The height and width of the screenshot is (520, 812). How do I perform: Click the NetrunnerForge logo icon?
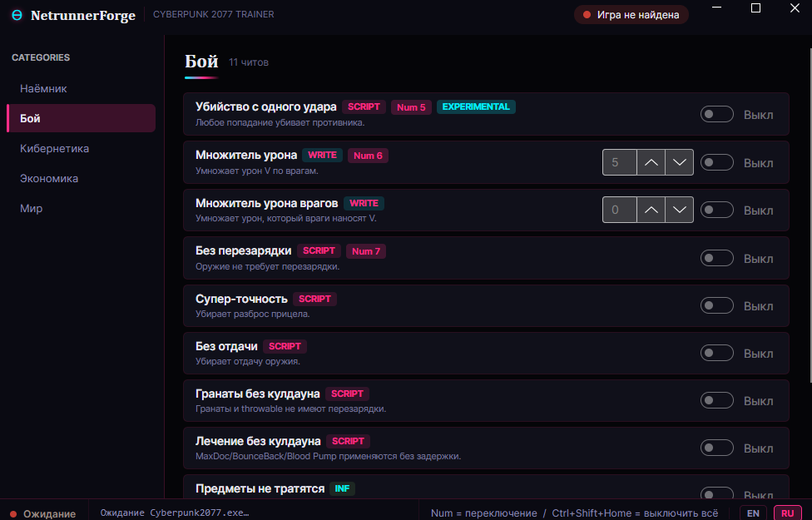click(x=17, y=15)
